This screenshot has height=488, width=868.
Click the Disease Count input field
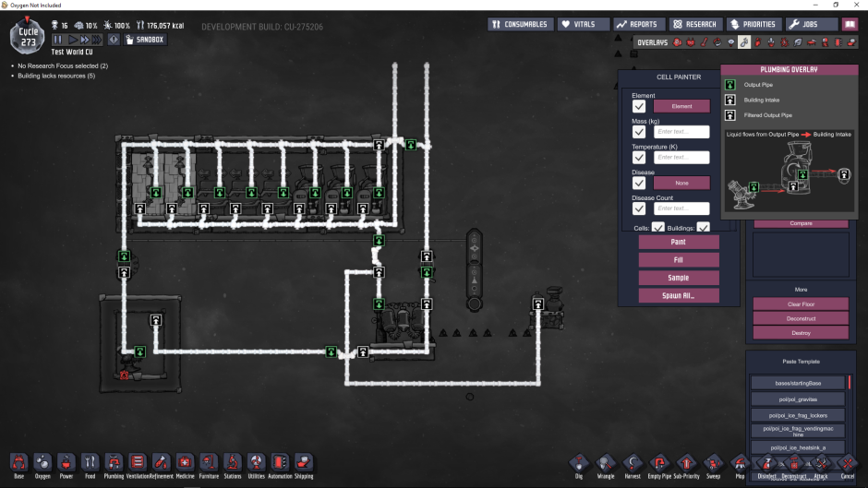[x=681, y=208]
